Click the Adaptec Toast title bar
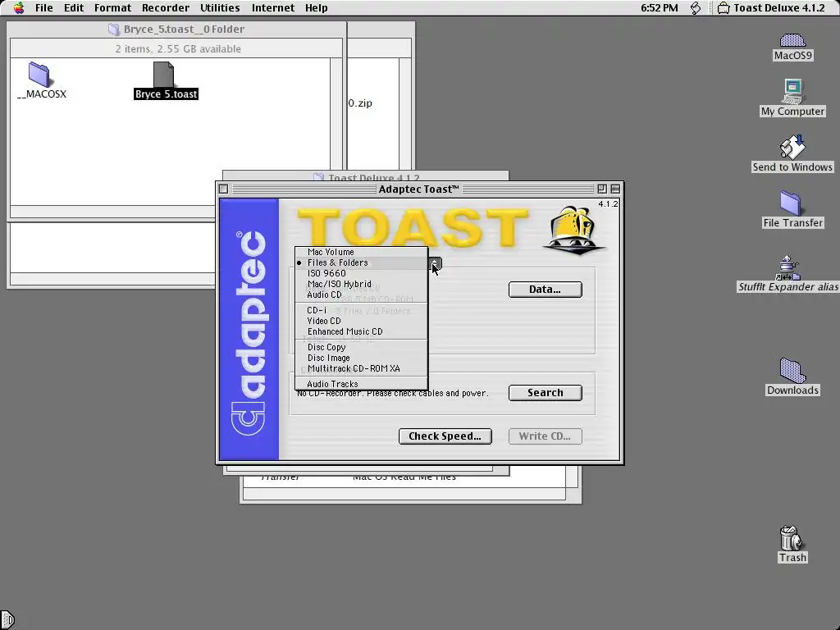The image size is (840, 630). click(419, 189)
